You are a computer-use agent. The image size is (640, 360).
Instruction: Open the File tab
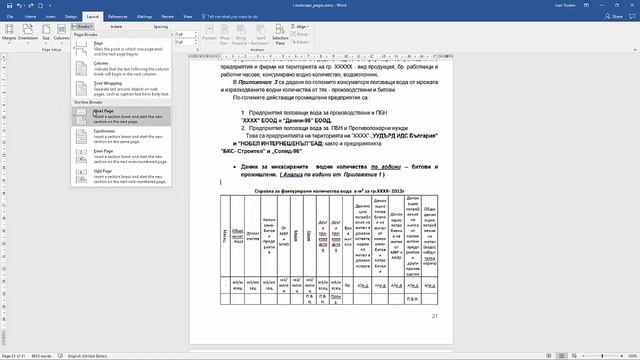(10, 17)
